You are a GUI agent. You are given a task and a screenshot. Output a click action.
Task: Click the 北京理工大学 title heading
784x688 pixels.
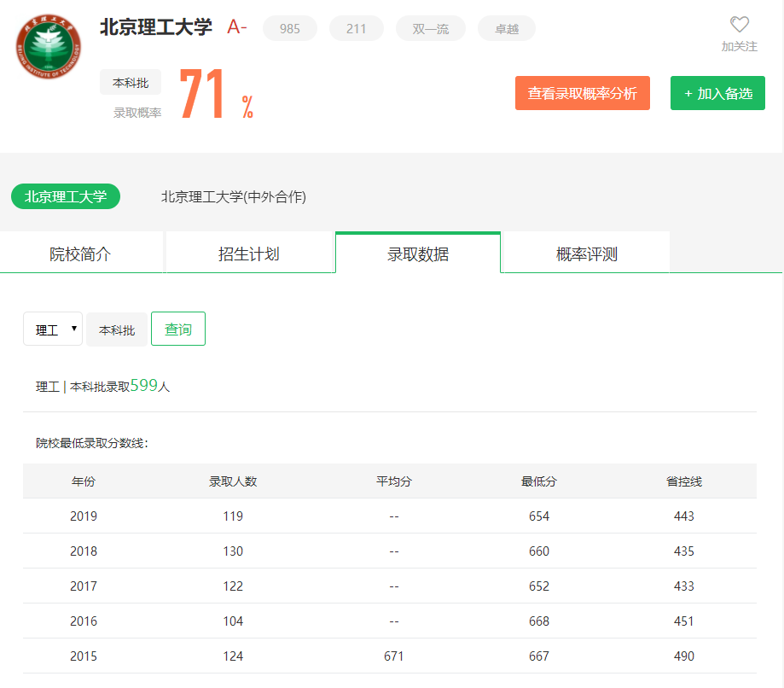(x=156, y=27)
